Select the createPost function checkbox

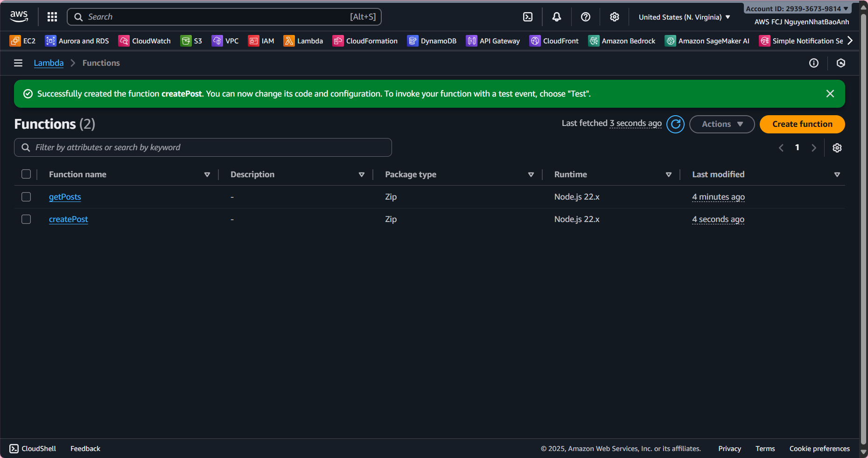coord(26,219)
